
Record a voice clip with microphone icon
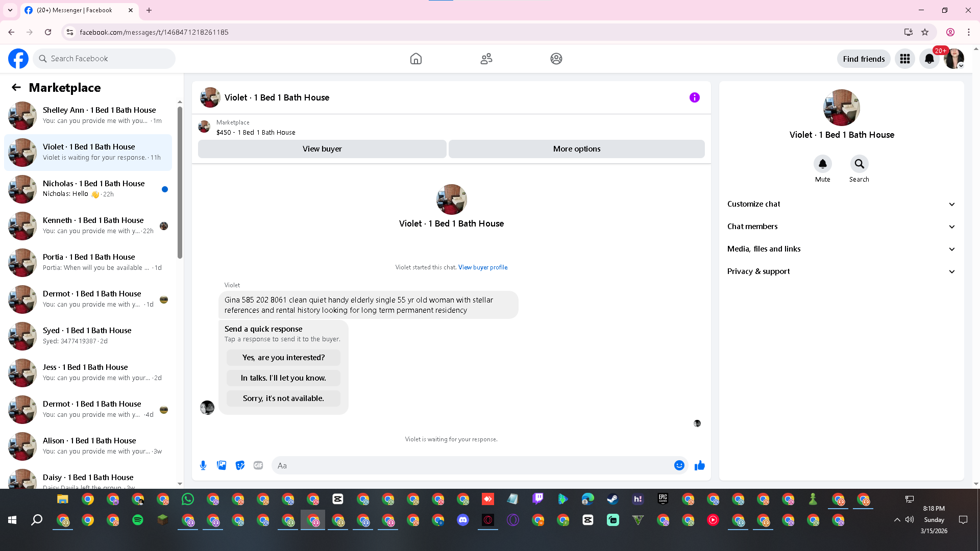pos(203,465)
